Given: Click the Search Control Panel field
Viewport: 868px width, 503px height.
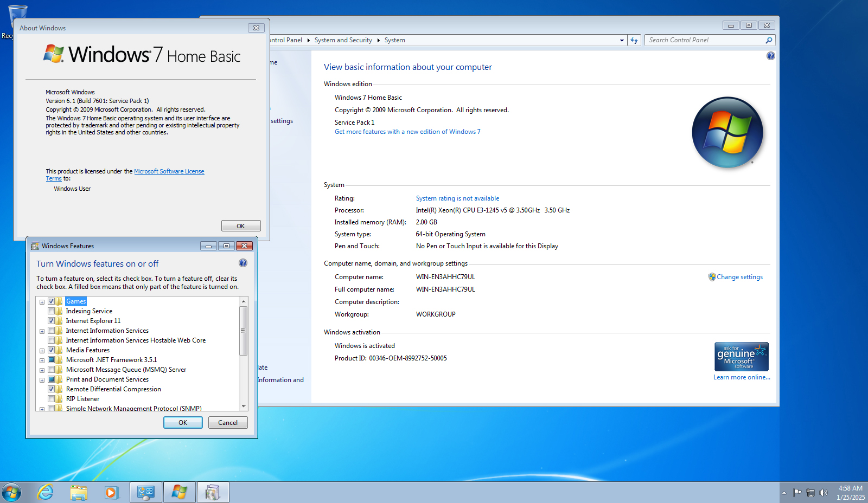Looking at the screenshot, I should [x=705, y=40].
